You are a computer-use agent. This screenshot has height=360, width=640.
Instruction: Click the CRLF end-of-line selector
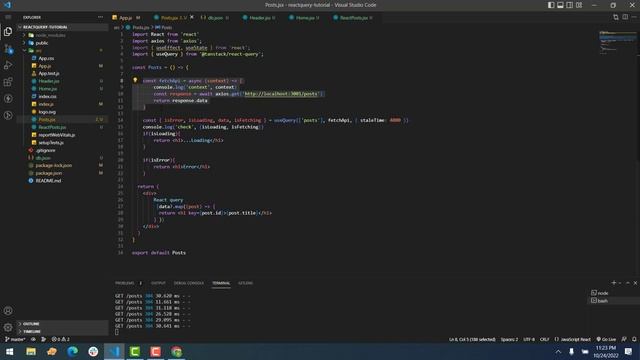tap(544, 339)
